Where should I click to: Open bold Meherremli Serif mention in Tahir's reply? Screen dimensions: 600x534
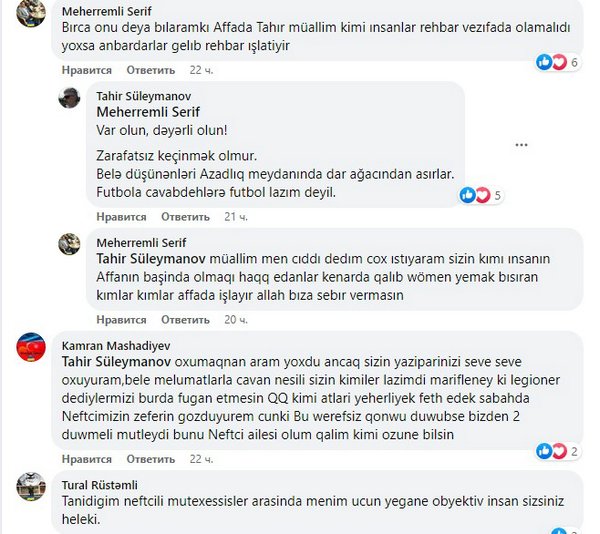(148, 112)
